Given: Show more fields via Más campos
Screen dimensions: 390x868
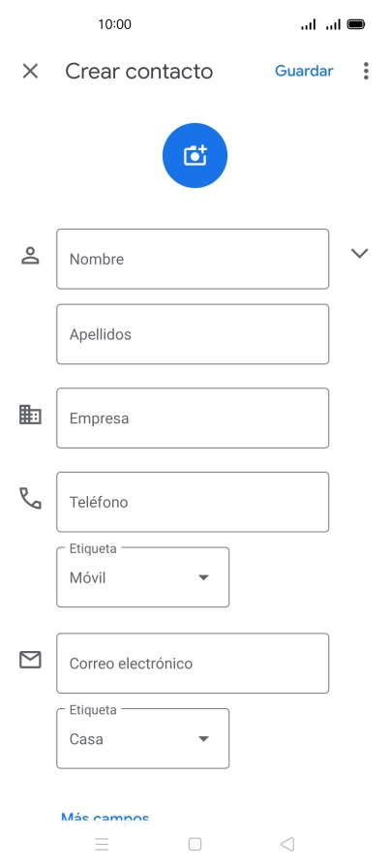Looking at the screenshot, I should click(x=105, y=819).
